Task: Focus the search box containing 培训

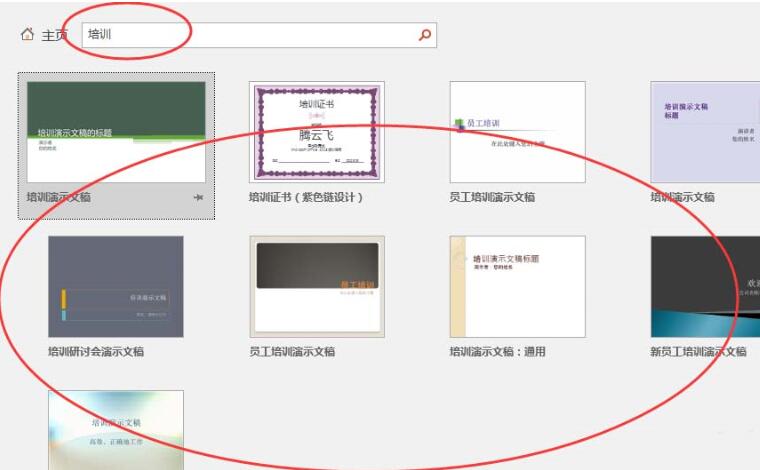Action: point(259,35)
